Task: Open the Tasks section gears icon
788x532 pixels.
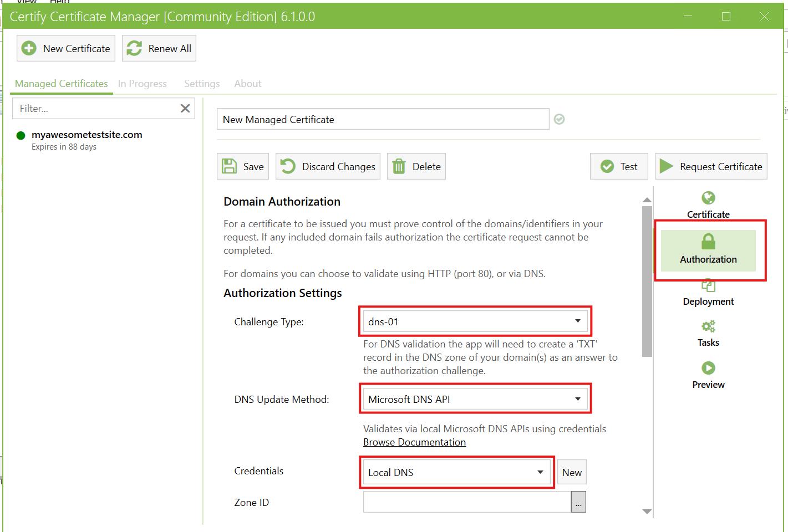Action: coord(708,326)
